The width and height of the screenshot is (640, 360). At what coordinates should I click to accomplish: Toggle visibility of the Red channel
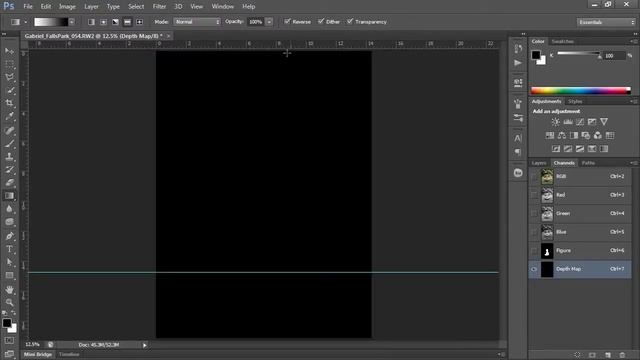click(x=534, y=195)
